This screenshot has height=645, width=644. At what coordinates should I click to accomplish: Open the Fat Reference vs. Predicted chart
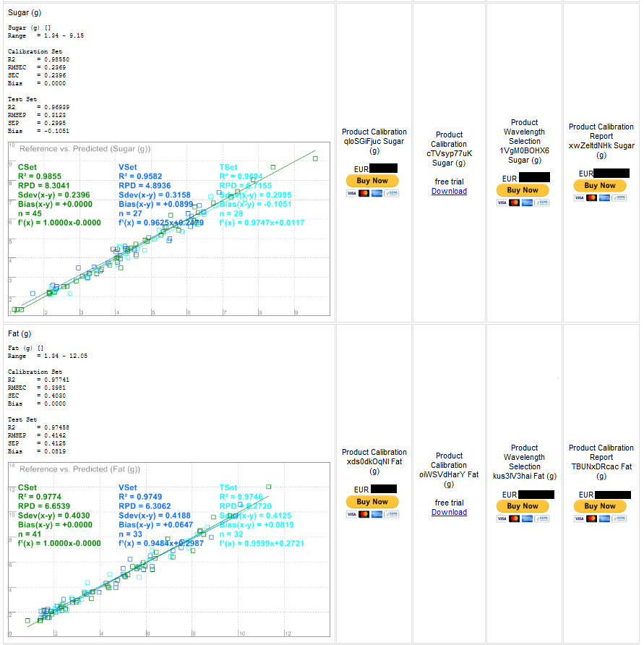click(169, 550)
